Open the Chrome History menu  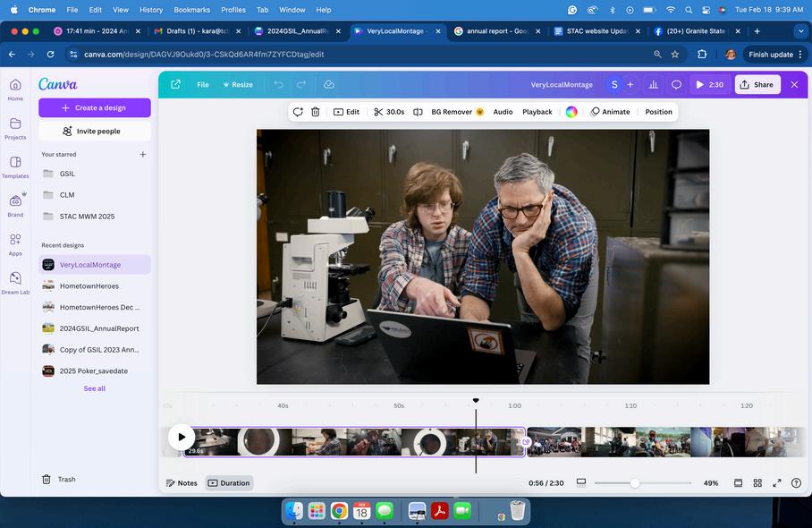[151, 10]
